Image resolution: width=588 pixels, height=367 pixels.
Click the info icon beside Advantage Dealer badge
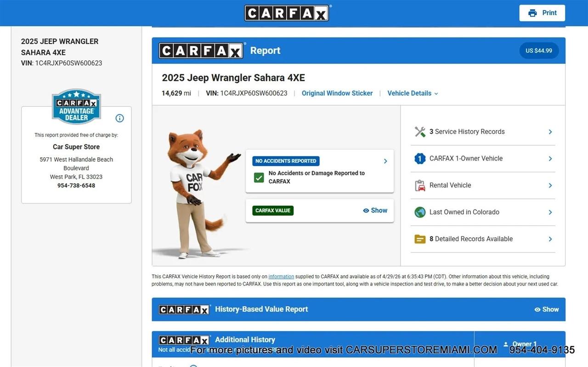coord(119,118)
